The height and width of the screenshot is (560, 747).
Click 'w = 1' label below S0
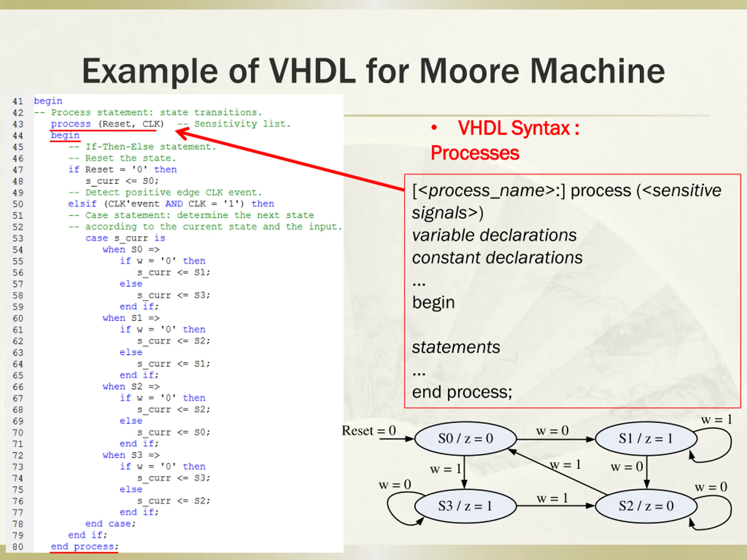pyautogui.click(x=446, y=469)
